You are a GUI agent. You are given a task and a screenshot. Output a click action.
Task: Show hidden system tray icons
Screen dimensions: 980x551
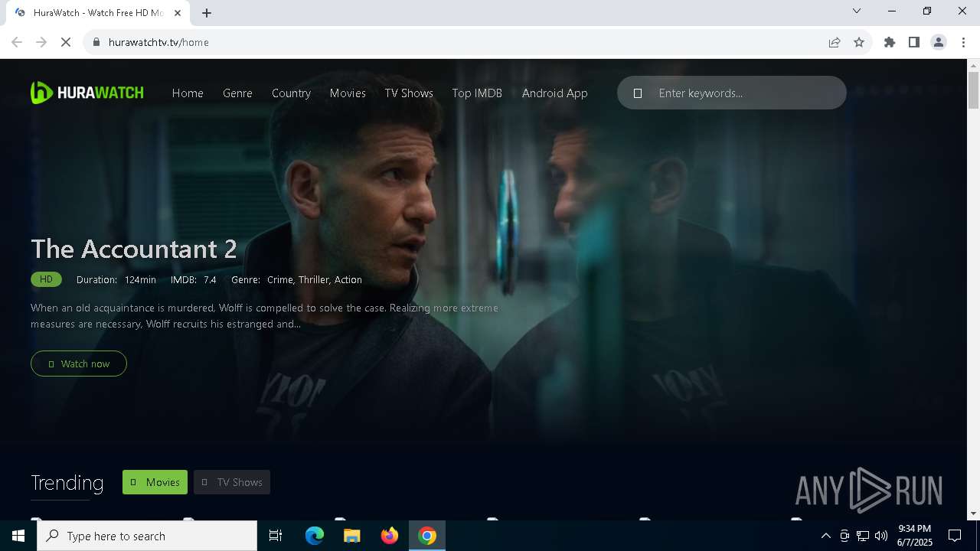825,536
